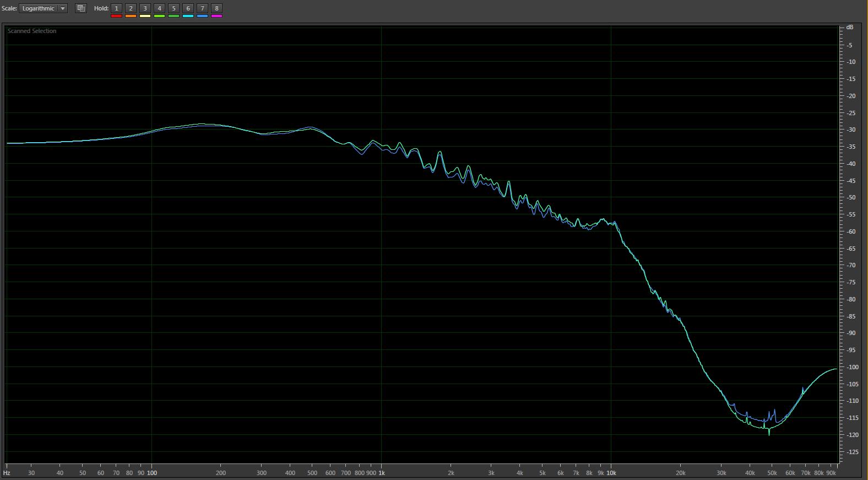
Task: Click the blue swatch under Hold 7
Action: 202,16
